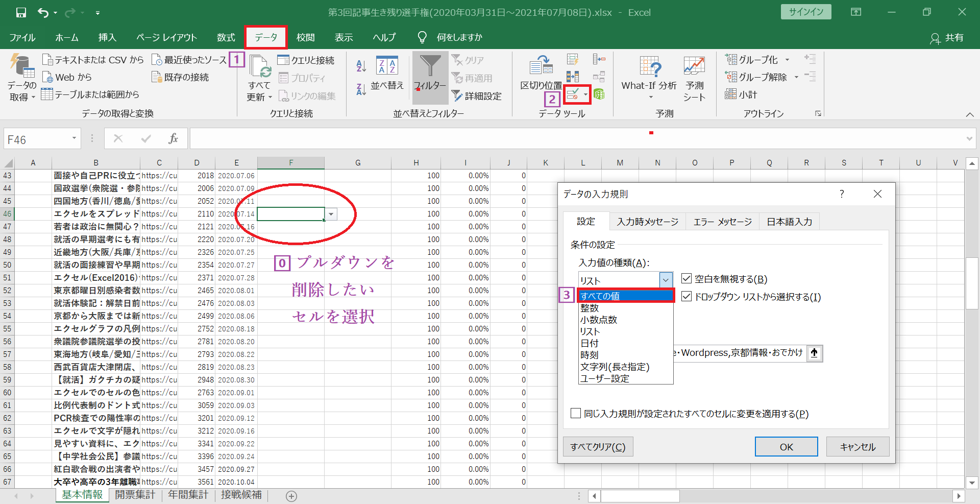Expand the 入力値の種類 combo box arrow

666,280
